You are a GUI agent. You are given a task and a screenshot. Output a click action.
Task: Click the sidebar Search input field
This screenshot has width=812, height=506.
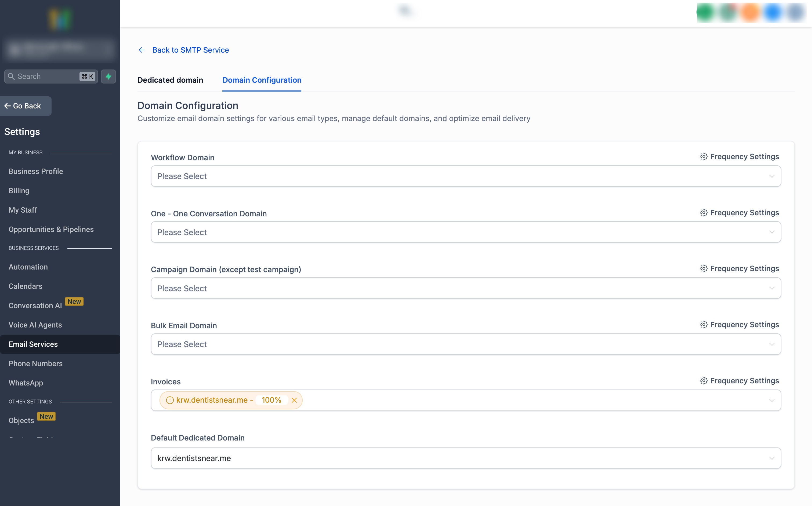click(47, 76)
